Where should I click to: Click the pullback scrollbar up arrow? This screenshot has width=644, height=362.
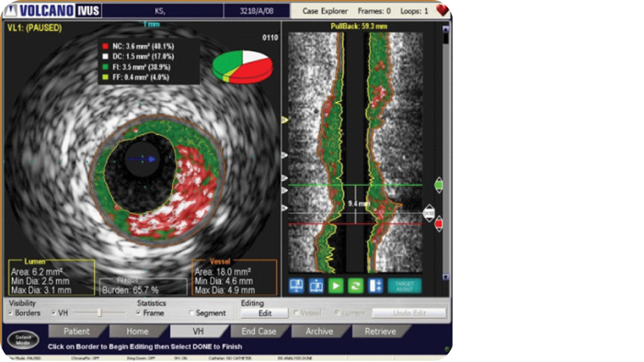tap(445, 28)
